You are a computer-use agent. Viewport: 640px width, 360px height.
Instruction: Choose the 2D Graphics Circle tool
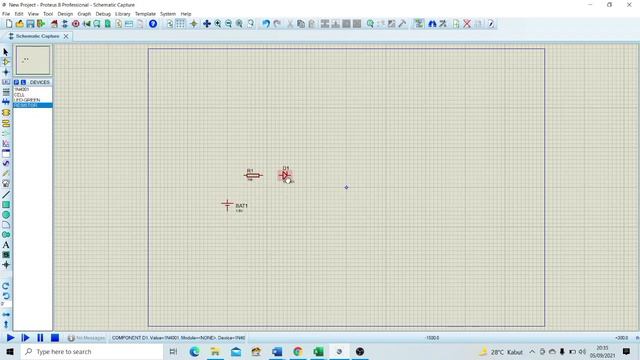coord(6,215)
